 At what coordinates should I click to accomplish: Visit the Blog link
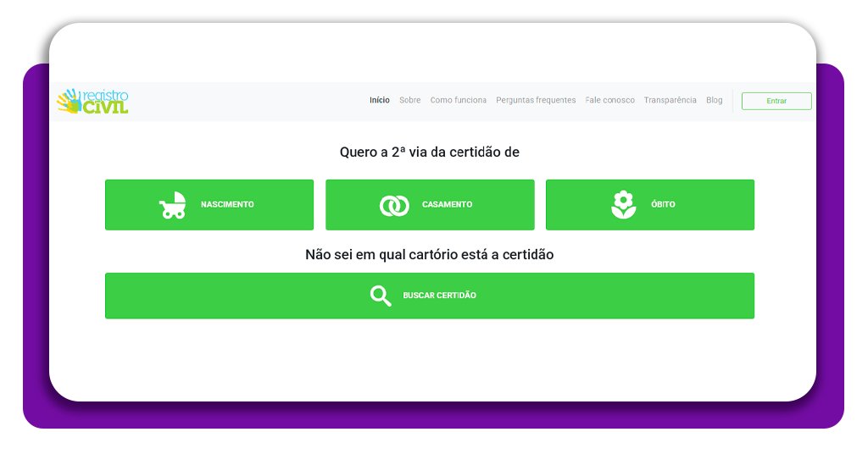pyautogui.click(x=714, y=100)
